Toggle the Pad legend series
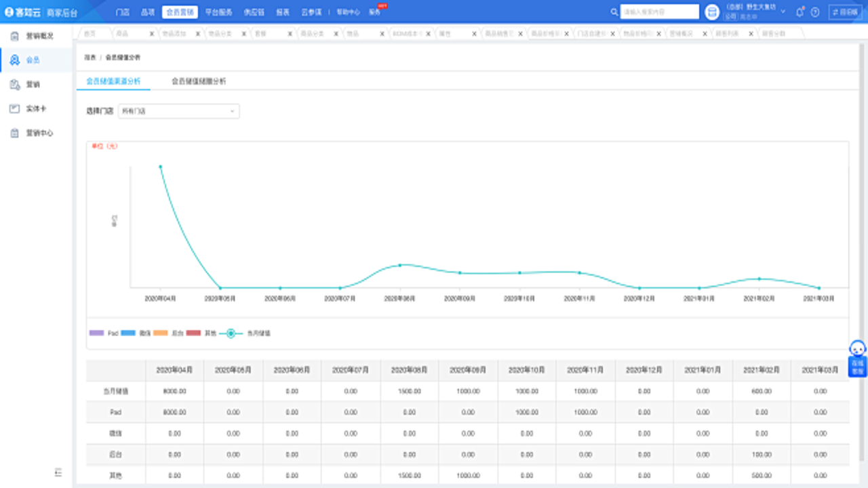The width and height of the screenshot is (868, 488). pos(104,333)
